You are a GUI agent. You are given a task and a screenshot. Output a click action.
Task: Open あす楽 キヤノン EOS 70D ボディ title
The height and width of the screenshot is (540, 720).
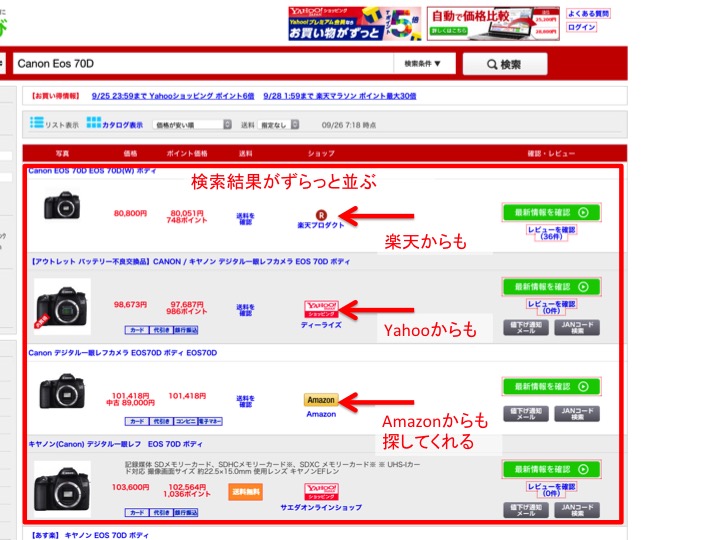click(90, 535)
